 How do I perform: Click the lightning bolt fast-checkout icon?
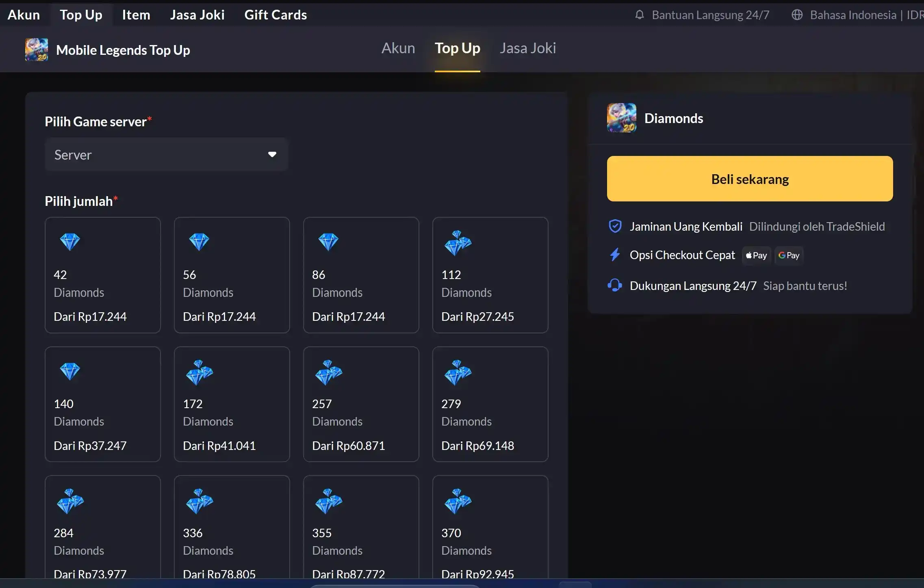click(615, 255)
